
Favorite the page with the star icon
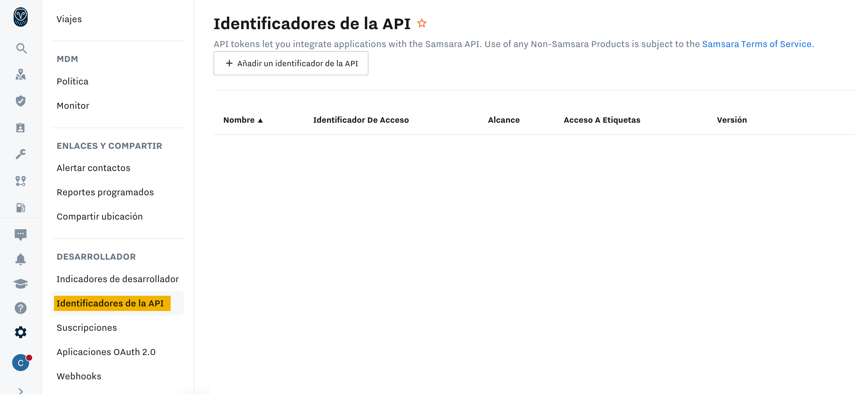point(422,24)
